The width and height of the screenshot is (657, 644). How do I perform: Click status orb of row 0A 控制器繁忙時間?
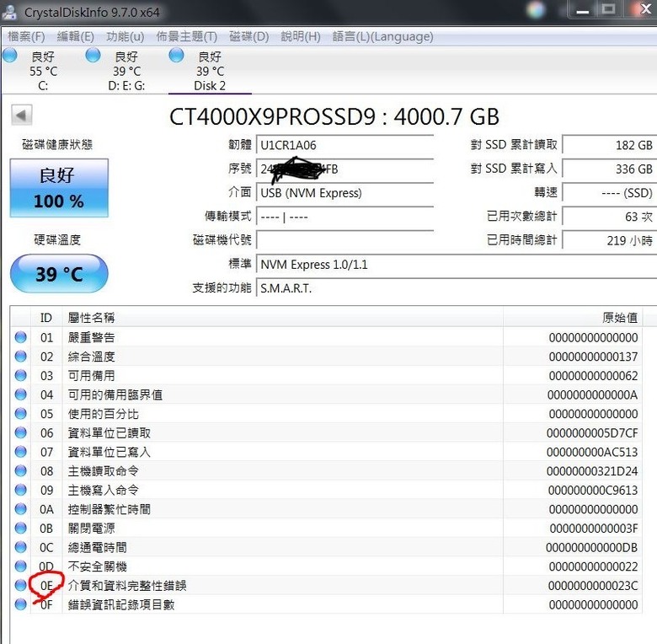pos(20,509)
